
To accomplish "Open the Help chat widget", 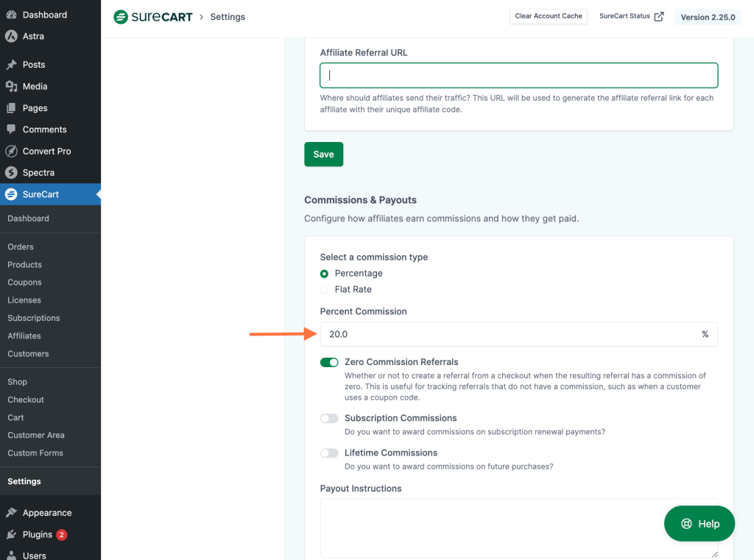I will 699,524.
